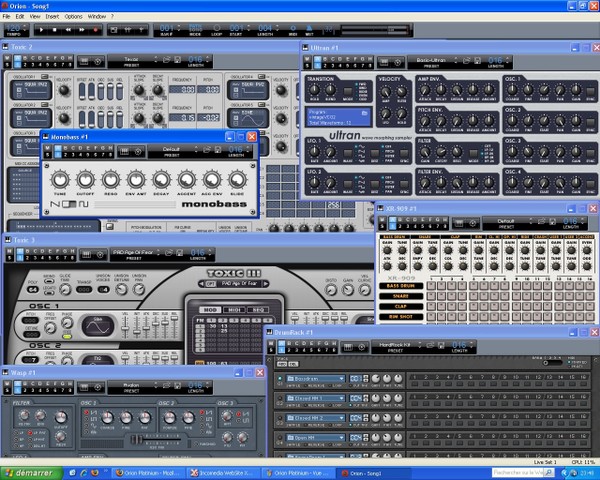600x480 pixels.
Task: Toggle the MIDI indicator icon in transport
Action: click(x=293, y=28)
